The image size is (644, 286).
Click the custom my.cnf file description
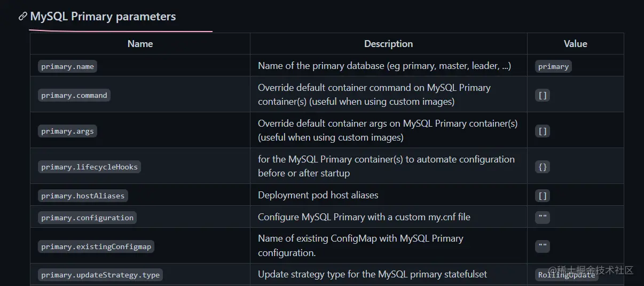coord(364,217)
